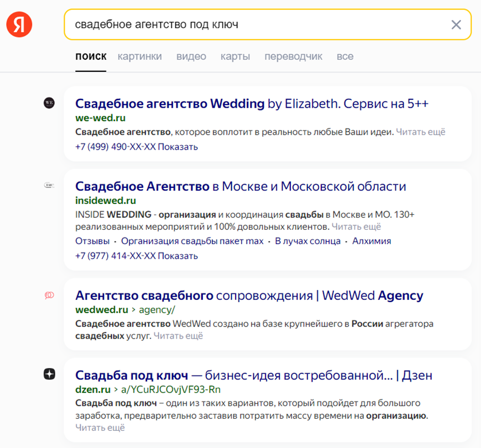Click Читать ещё in insidewed.ru result
481x448 pixels.
(x=356, y=226)
